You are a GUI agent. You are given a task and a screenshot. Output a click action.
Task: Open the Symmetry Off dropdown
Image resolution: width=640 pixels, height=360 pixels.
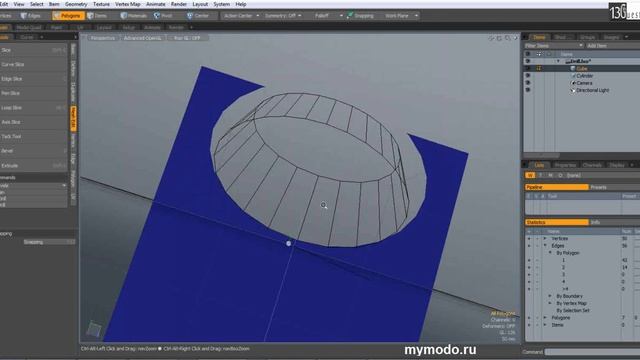pos(283,16)
